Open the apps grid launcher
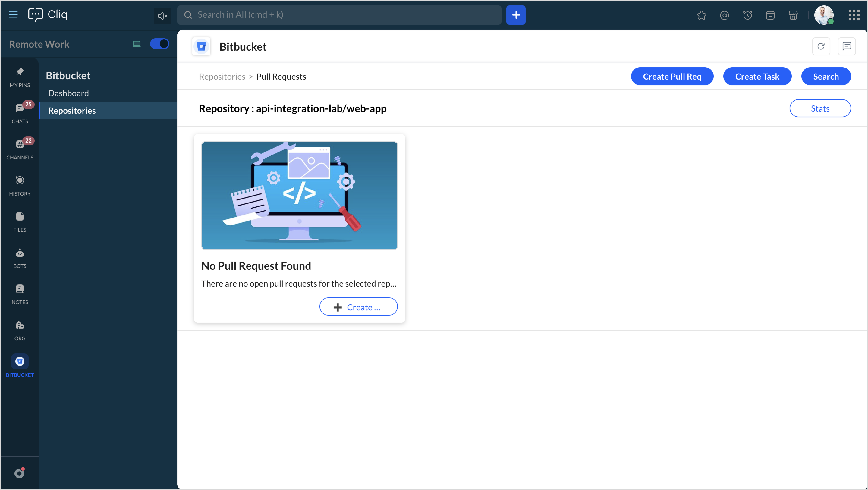Viewport: 868px width, 490px height. (854, 15)
